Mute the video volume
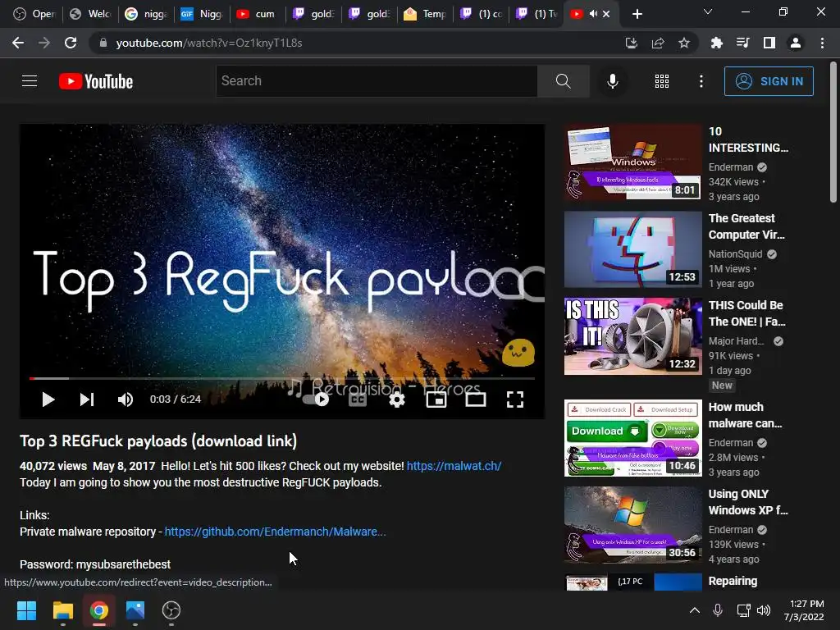Screen dimensions: 840x630 click(126, 399)
